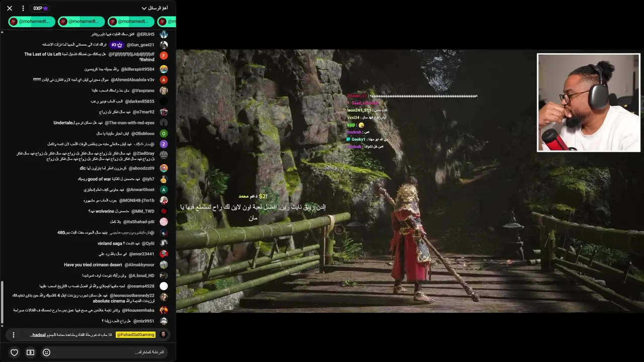Open the @enor23441 user avatar
Viewport: 644px width, 362px height.
[164, 254]
